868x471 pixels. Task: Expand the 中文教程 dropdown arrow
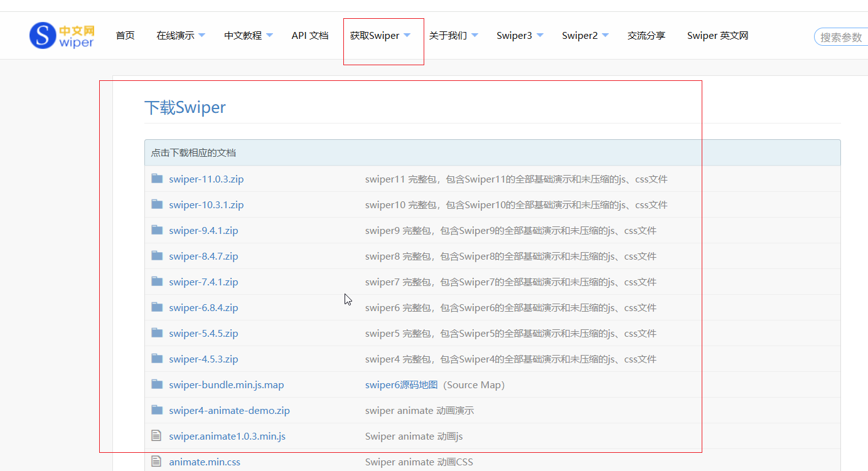269,36
